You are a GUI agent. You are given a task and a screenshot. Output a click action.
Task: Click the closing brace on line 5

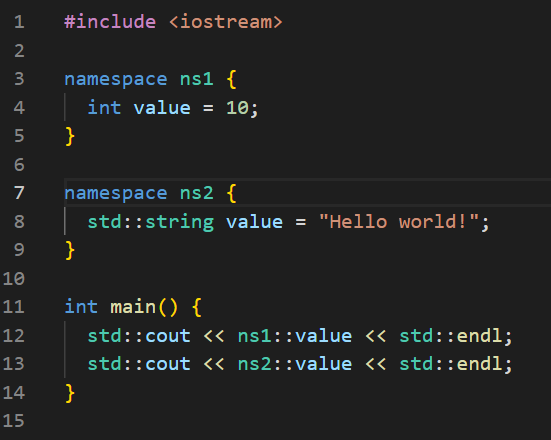tap(70, 136)
